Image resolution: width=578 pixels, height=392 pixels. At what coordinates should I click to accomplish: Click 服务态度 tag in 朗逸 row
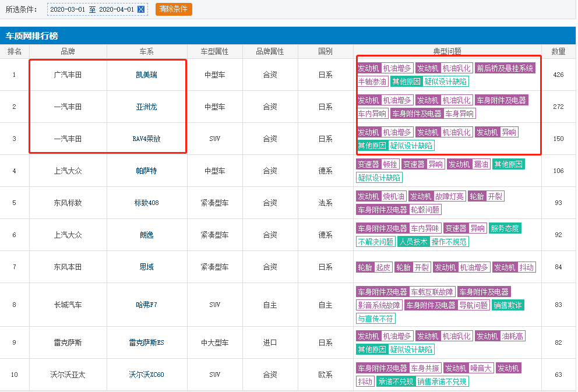(505, 228)
